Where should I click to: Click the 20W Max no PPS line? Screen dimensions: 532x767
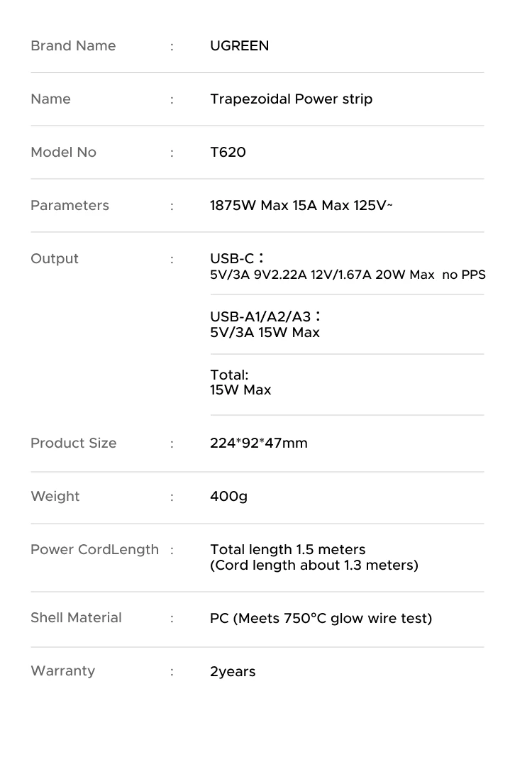point(348,275)
